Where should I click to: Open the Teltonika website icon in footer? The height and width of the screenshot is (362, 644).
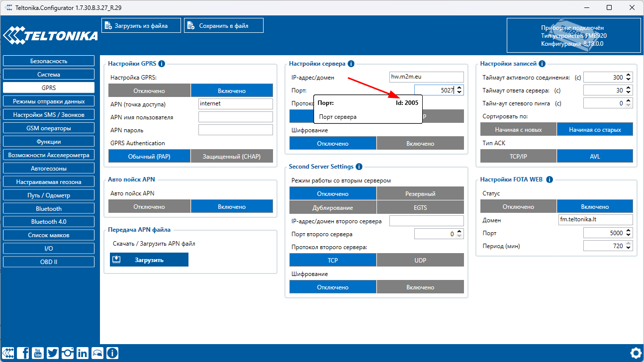[x=8, y=353]
